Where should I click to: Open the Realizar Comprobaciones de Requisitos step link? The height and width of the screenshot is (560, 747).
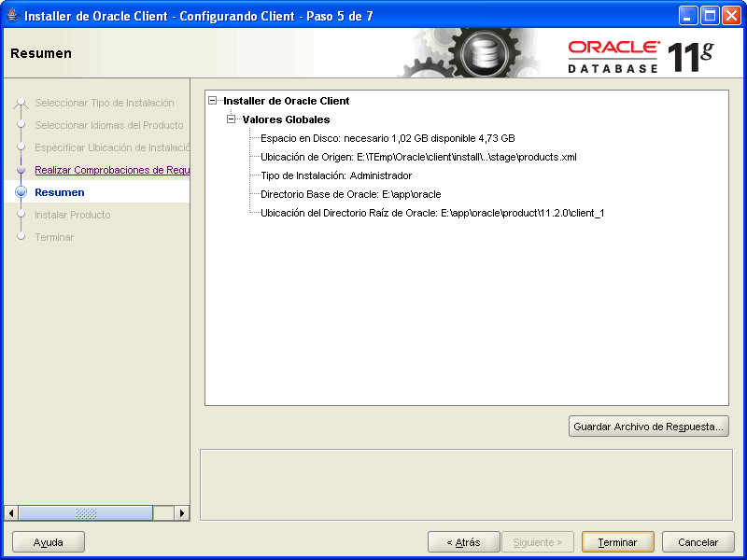(x=112, y=170)
